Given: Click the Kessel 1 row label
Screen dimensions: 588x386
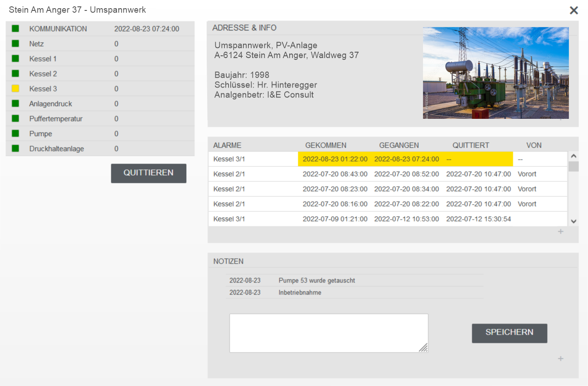Looking at the screenshot, I should point(43,59).
